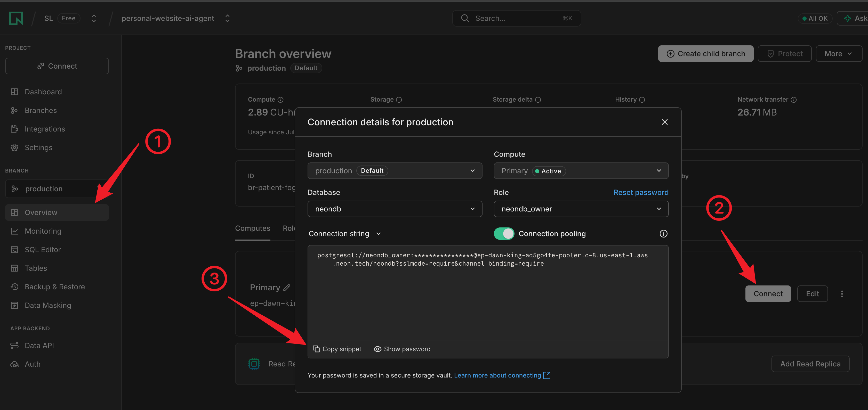Click Copy snippet

click(337, 349)
